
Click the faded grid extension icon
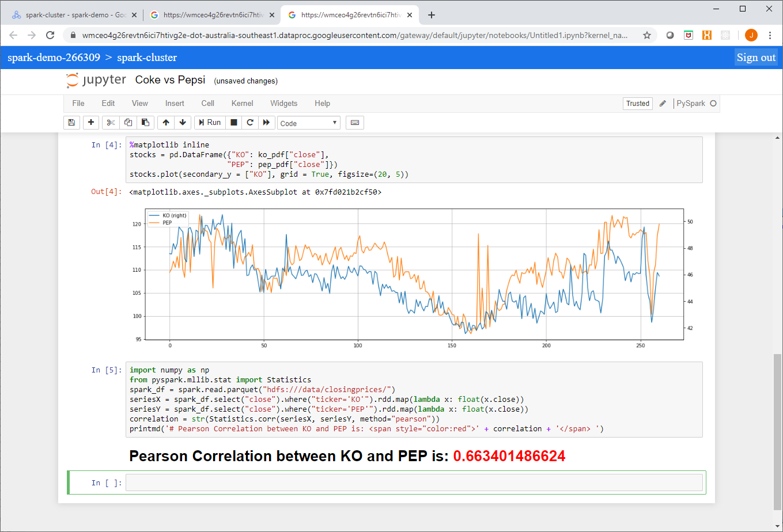click(x=725, y=35)
